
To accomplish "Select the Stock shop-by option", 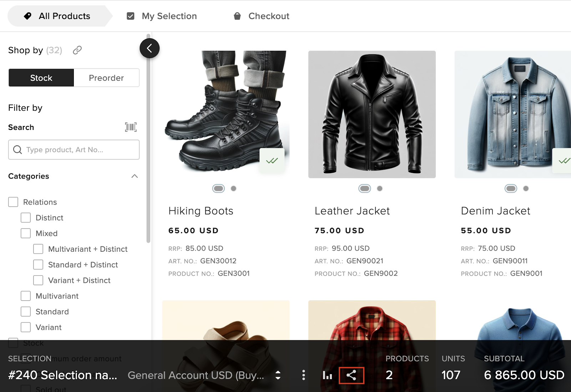I will click(x=41, y=78).
